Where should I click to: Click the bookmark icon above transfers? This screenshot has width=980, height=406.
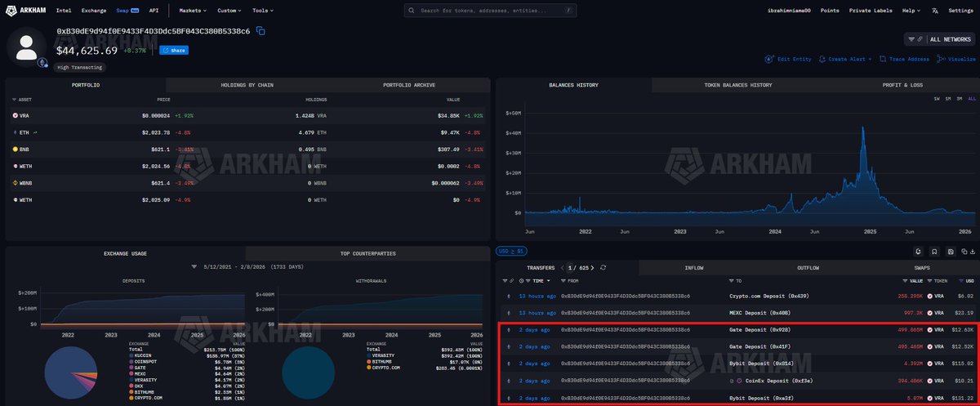click(x=935, y=252)
